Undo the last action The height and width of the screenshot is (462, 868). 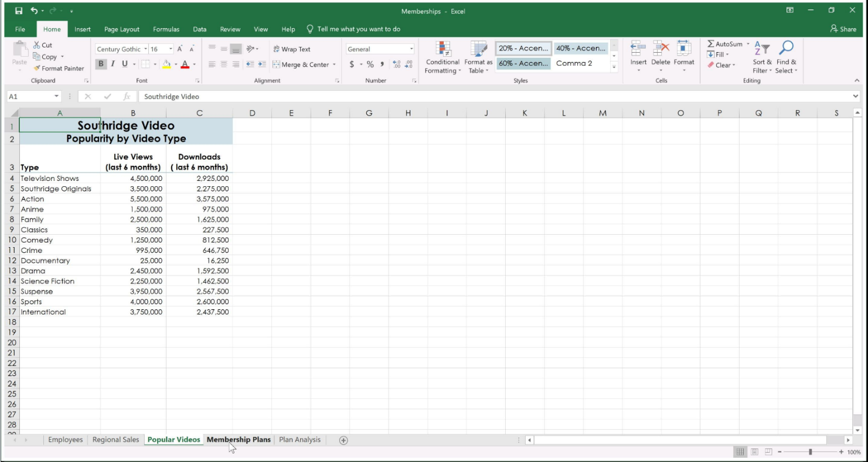click(x=35, y=11)
